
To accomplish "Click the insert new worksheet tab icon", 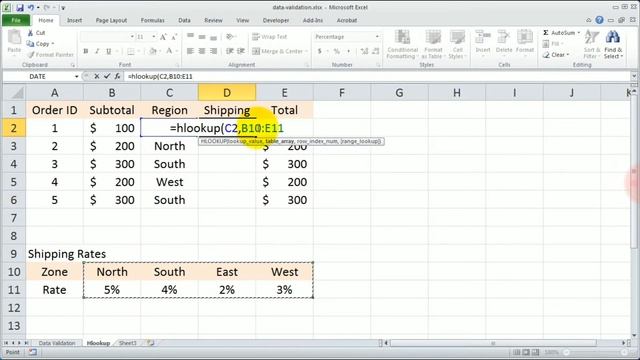I will coord(151,343).
